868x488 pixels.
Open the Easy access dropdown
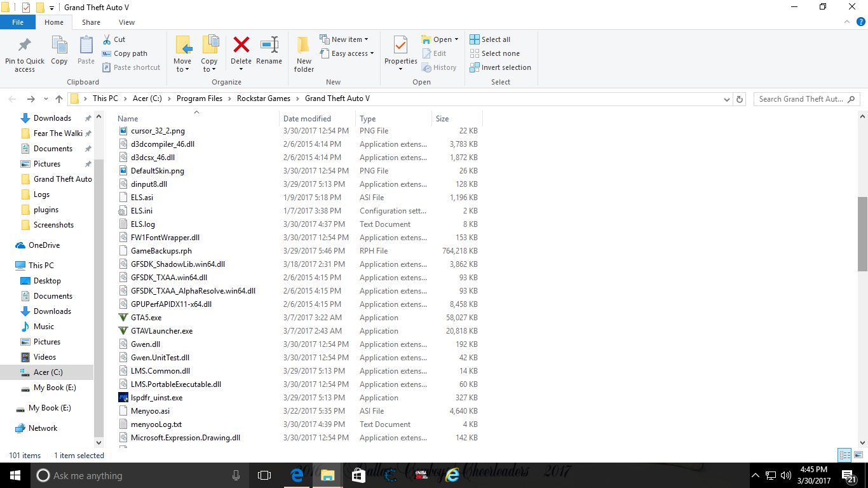click(x=346, y=53)
